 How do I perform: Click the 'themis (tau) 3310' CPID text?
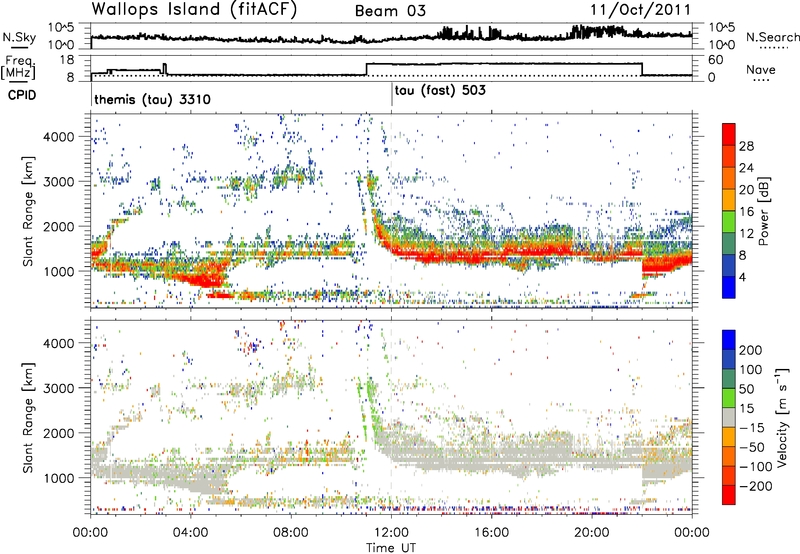coord(153,99)
